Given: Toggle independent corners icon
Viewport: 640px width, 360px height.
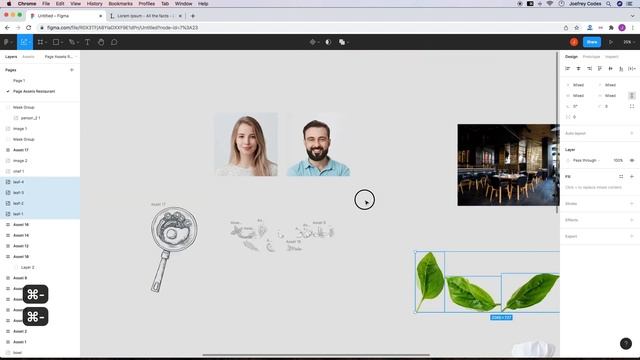Looking at the screenshot, I should [x=632, y=106].
